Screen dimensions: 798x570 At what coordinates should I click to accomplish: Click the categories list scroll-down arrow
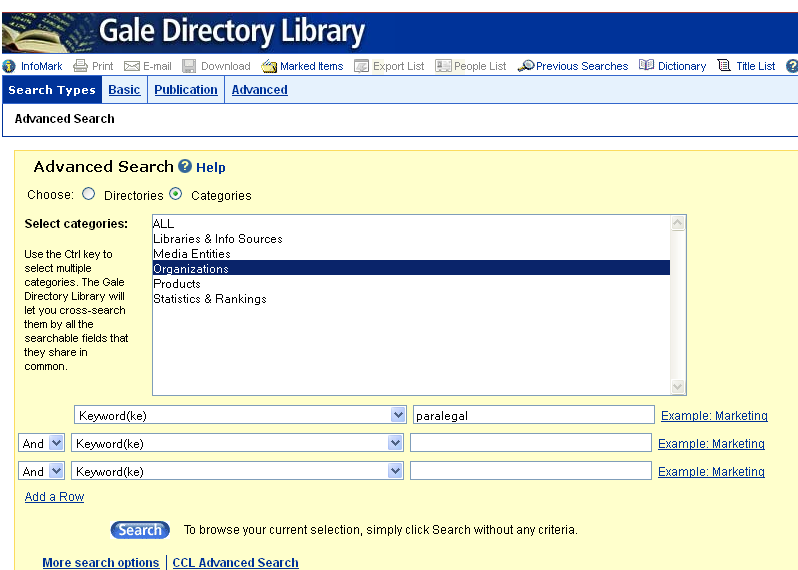tap(678, 387)
